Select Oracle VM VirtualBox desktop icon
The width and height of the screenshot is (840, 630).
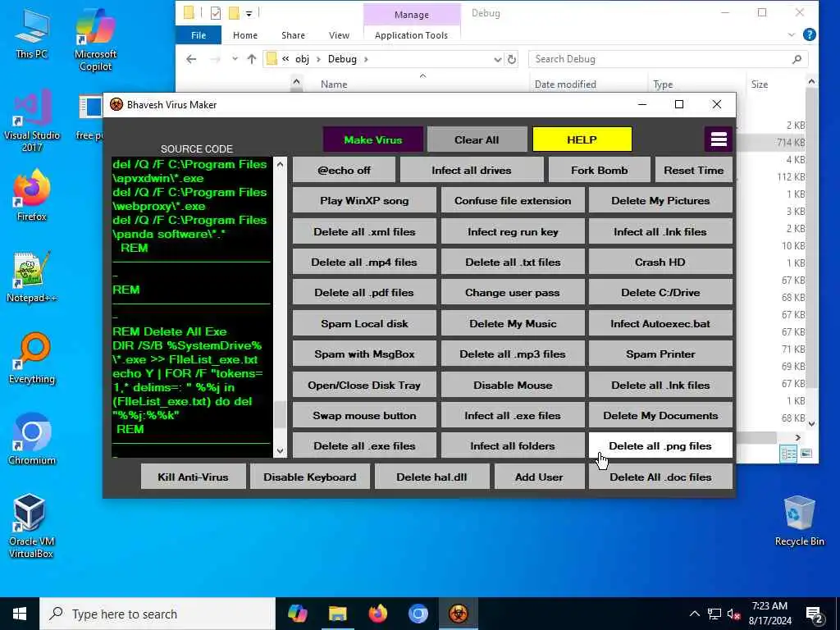[30, 526]
